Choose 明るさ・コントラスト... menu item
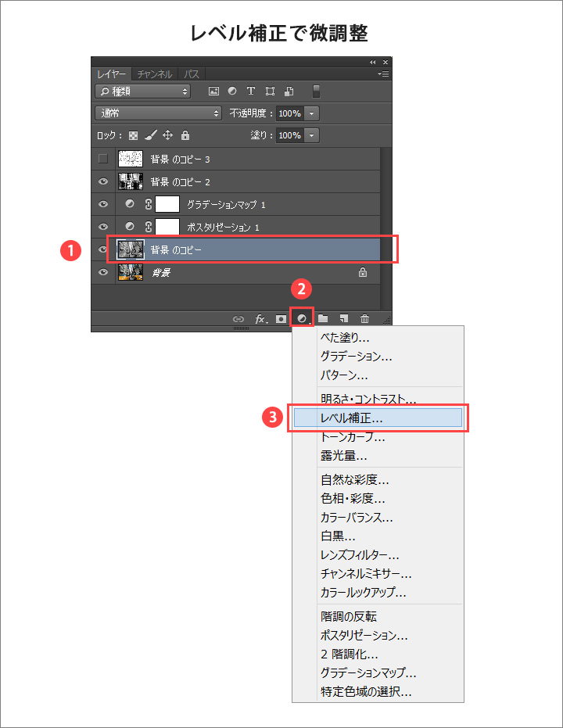 (378, 399)
